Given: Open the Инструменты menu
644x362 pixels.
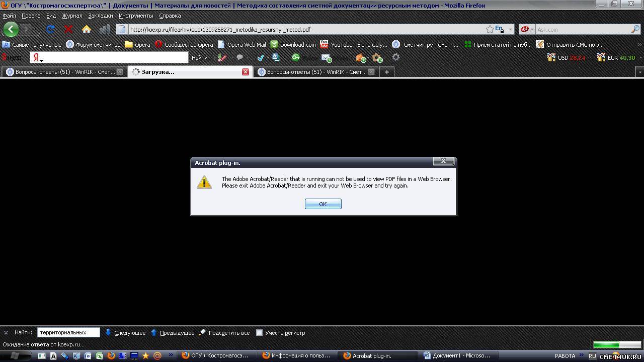Looking at the screenshot, I should (136, 16).
